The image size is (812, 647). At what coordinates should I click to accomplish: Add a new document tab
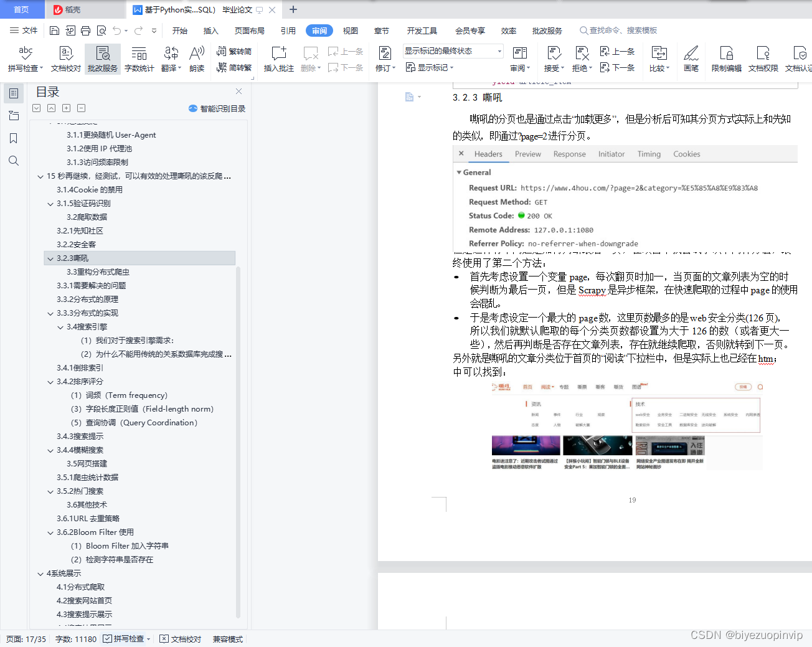[293, 9]
